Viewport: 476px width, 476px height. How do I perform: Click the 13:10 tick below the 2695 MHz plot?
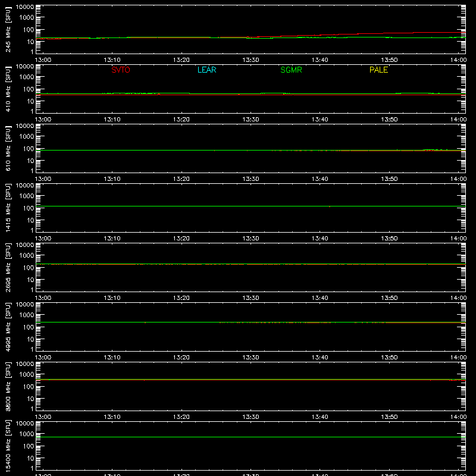pos(112,298)
